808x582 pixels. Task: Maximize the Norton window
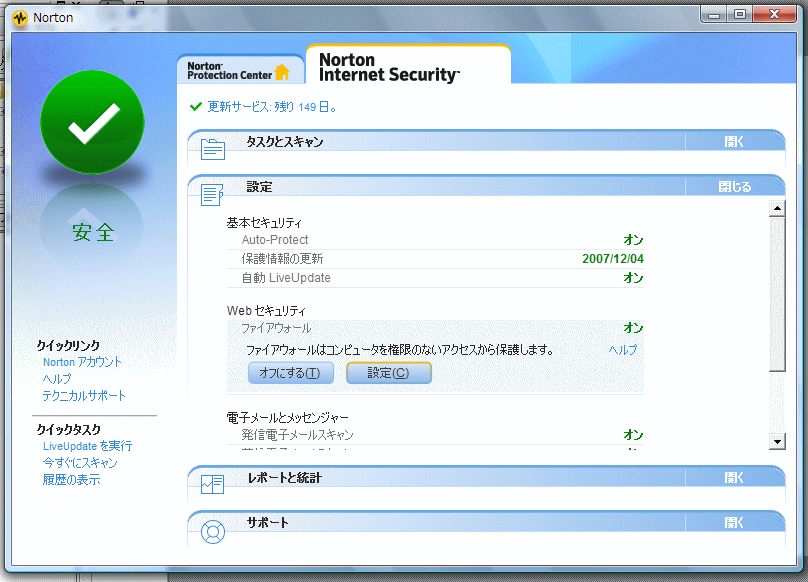coord(740,15)
